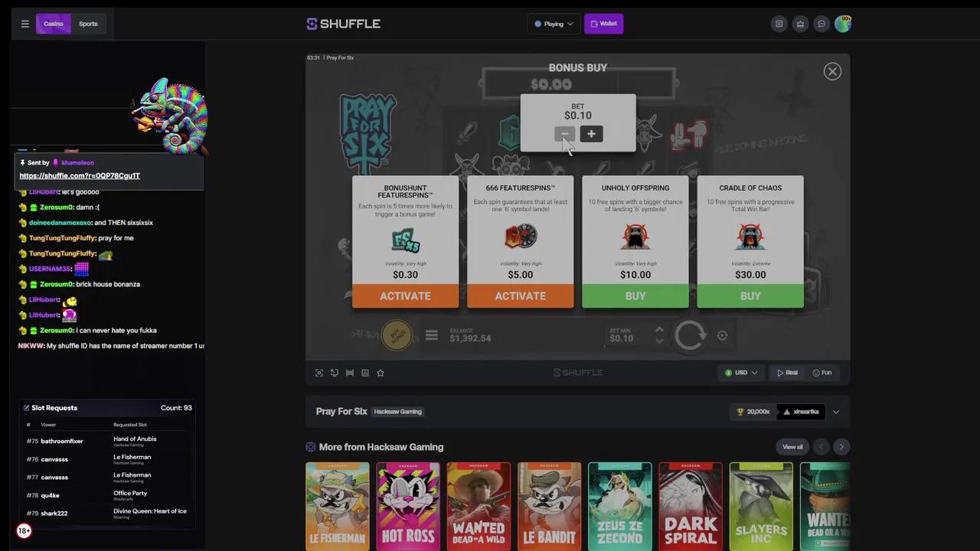
Task: Open xineartka winner profile
Action: coord(801,412)
